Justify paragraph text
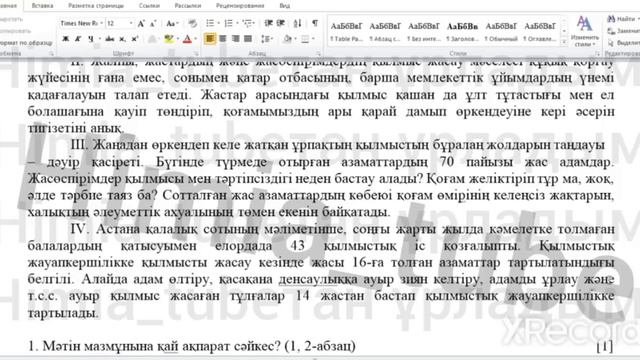The height and width of the screenshot is (360, 640). (x=248, y=39)
